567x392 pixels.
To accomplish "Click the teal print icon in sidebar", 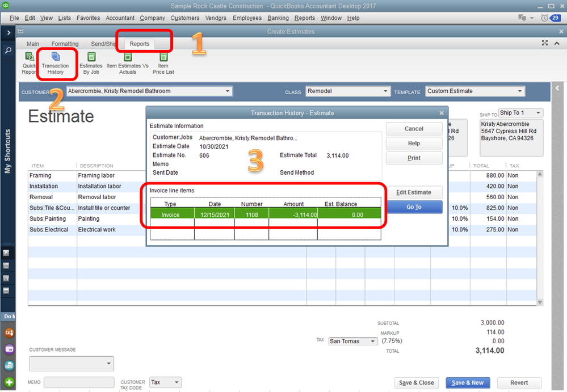I will point(9,366).
